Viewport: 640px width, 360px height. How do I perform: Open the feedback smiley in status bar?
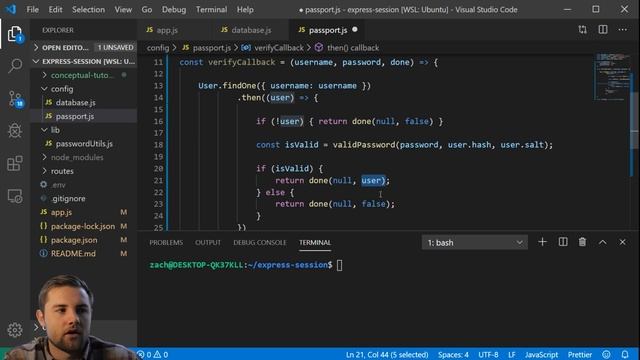607,354
